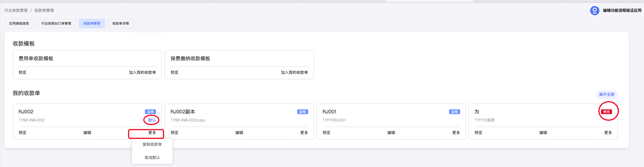Click the 停用 status badge on 为 card

tap(606, 112)
